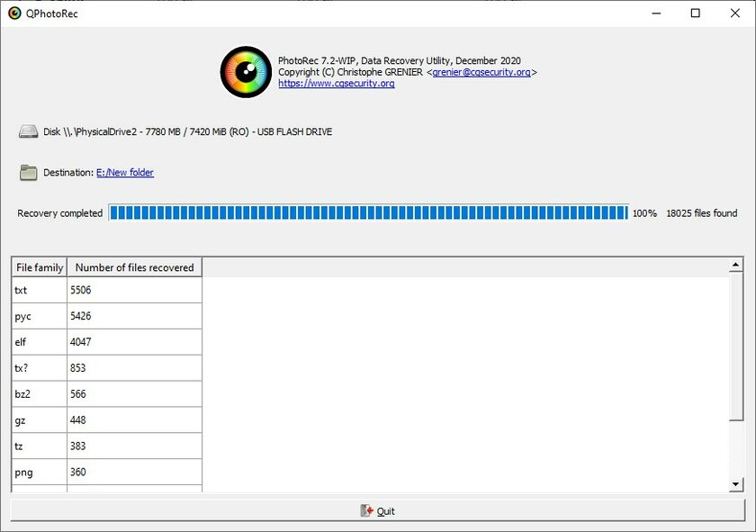The width and height of the screenshot is (756, 532).
Task: Select the bz2 file family cell
Action: coord(39,394)
